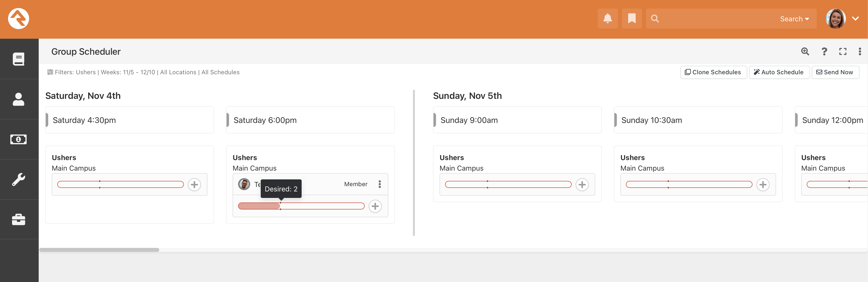Open Admin Tools via the wrench icon

point(19,179)
